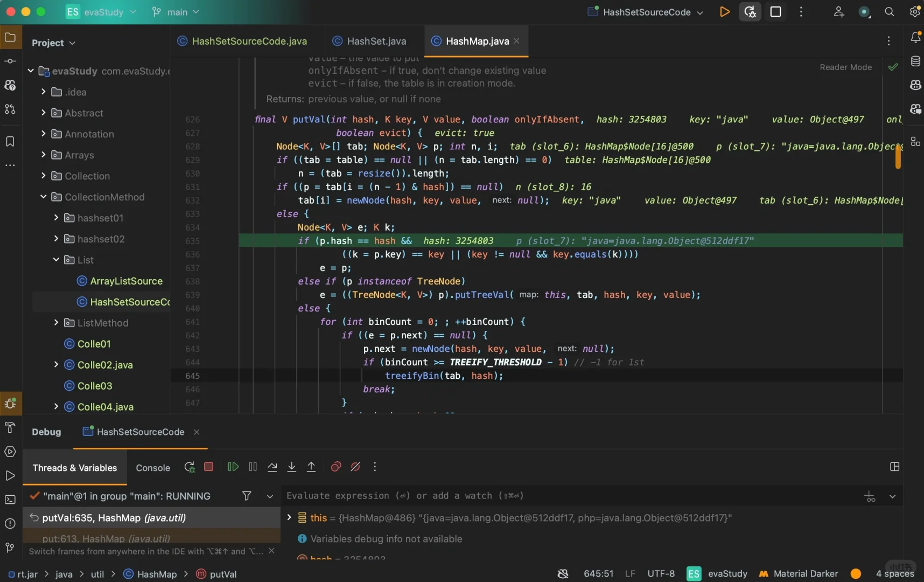Open the Run tool window
924x582 pixels.
pyautogui.click(x=10, y=475)
